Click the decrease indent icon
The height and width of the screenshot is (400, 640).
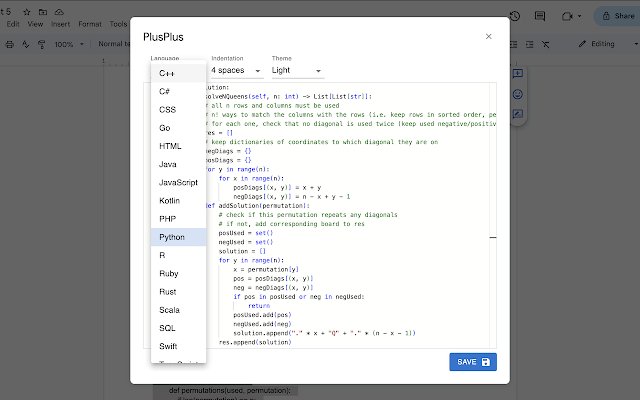pos(513,44)
